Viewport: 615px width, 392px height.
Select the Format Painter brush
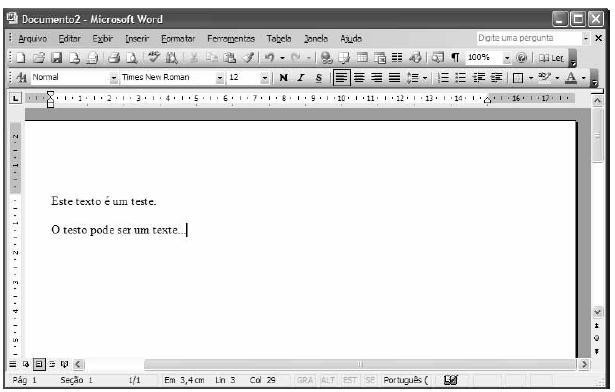[x=248, y=58]
